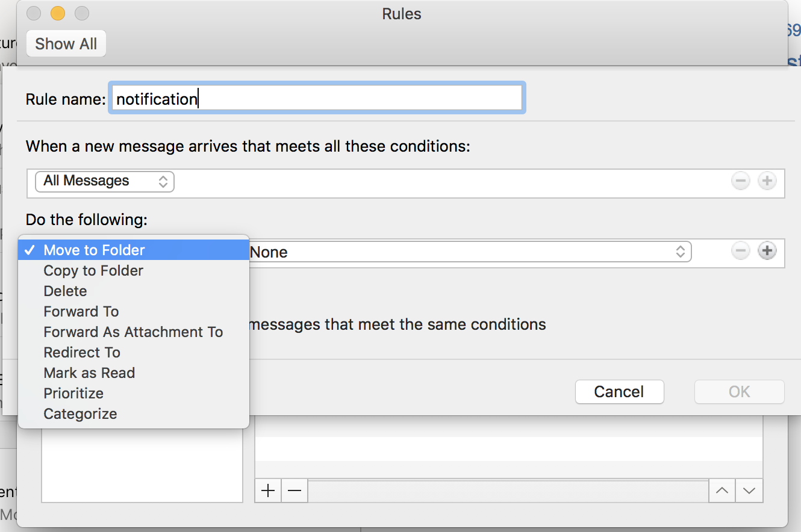
Task: Click the Cancel button
Action: tap(619, 392)
